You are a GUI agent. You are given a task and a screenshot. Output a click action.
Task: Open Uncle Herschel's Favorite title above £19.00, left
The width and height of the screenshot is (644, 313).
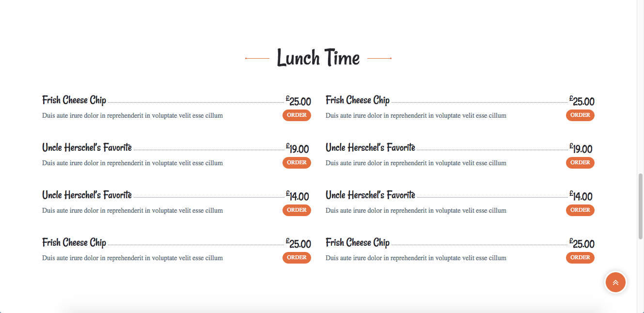(x=87, y=147)
